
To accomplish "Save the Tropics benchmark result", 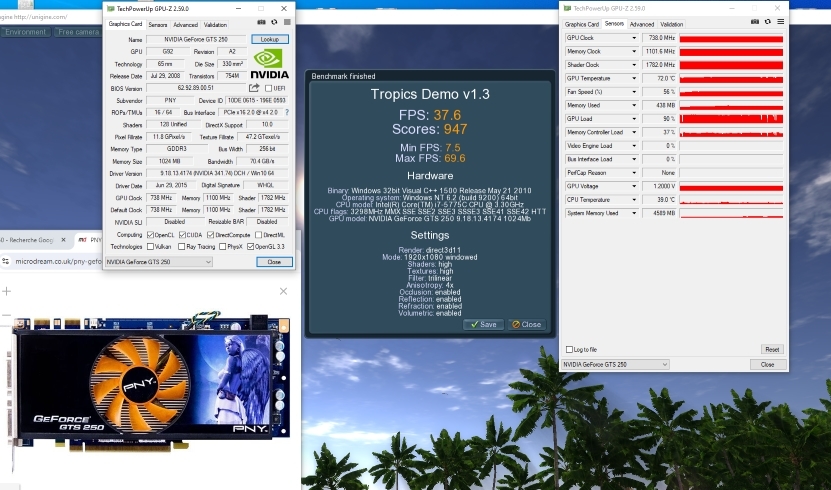I will tap(483, 324).
